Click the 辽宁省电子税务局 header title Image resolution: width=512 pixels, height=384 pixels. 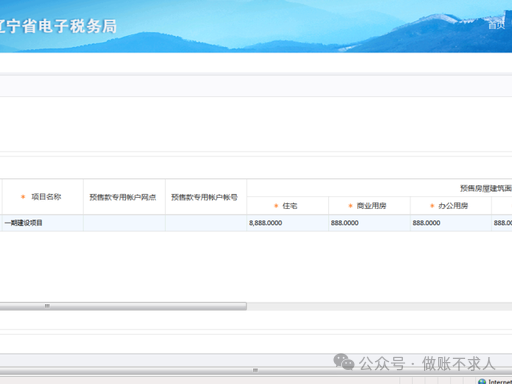click(57, 26)
